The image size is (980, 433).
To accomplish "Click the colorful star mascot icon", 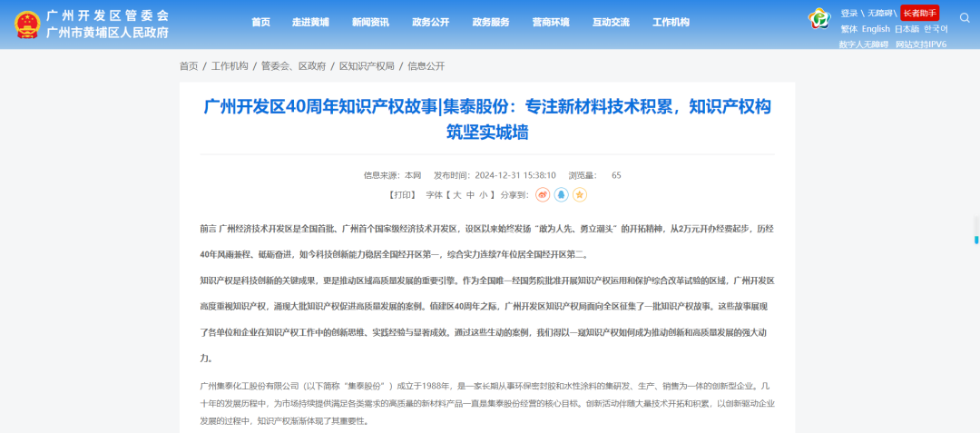I will (x=818, y=19).
